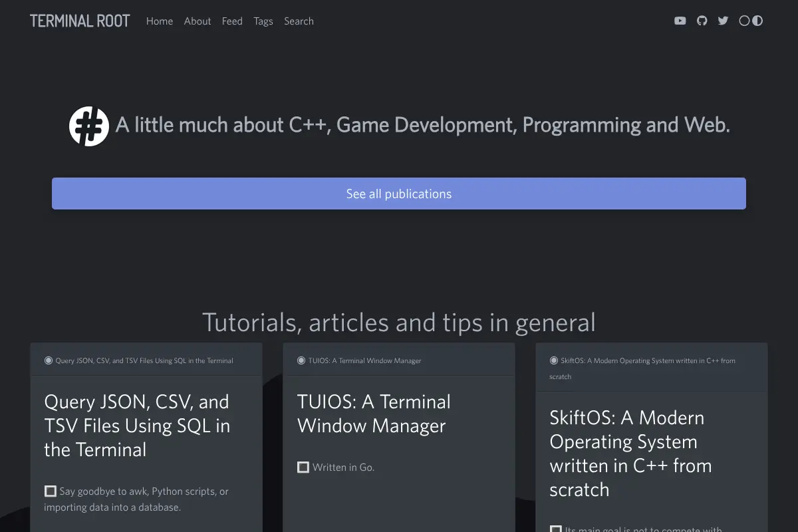The image size is (798, 532).
Task: Open the Tags nav item
Action: (263, 21)
